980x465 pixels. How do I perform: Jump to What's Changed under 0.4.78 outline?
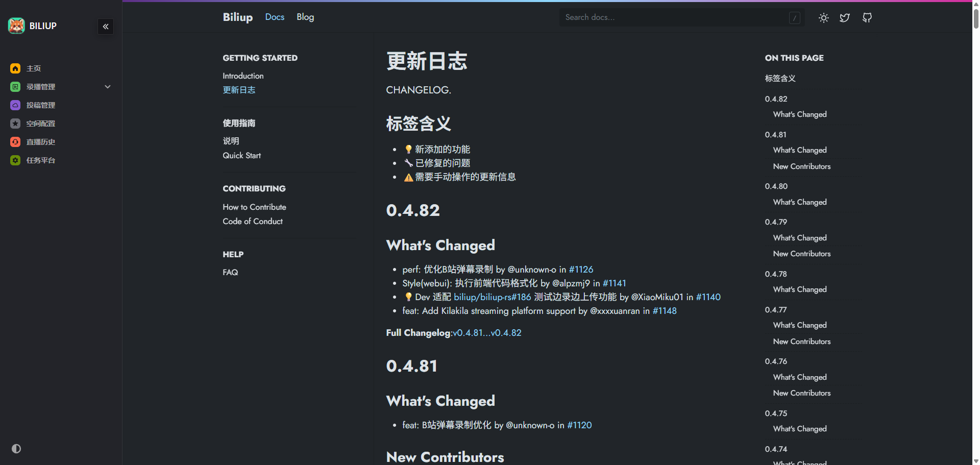click(800, 289)
